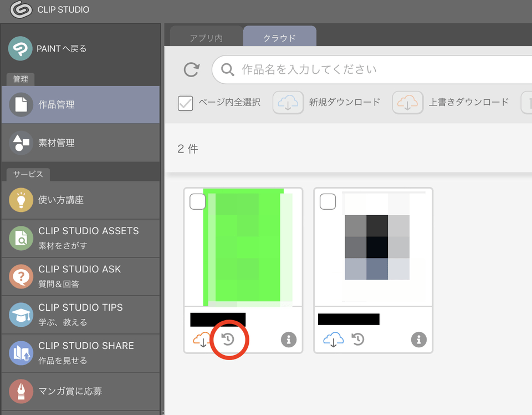The width and height of the screenshot is (532, 415).
Task: Open version history of the grayscale work
Action: point(358,339)
